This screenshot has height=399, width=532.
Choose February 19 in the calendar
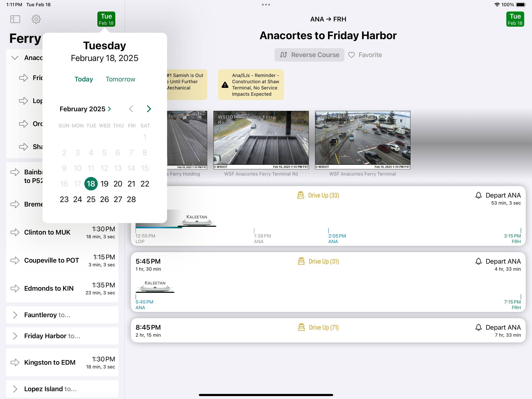(x=104, y=184)
